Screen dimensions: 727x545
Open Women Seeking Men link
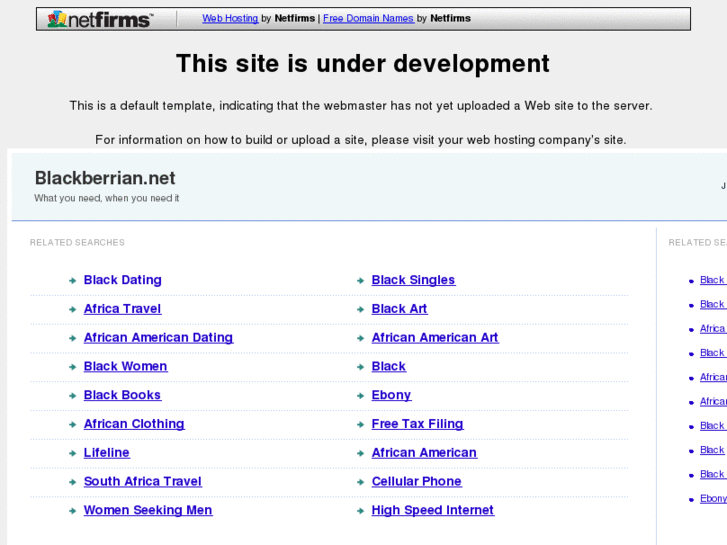coord(148,510)
